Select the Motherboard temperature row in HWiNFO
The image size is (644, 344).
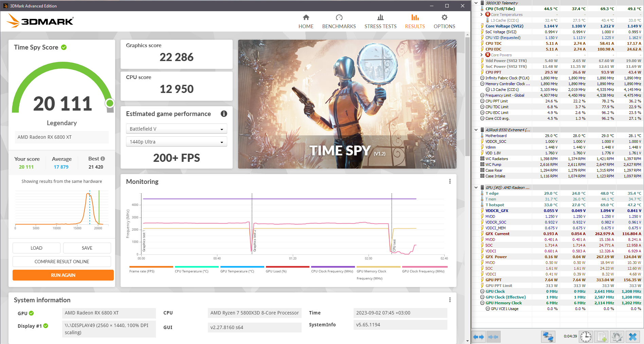(557, 136)
